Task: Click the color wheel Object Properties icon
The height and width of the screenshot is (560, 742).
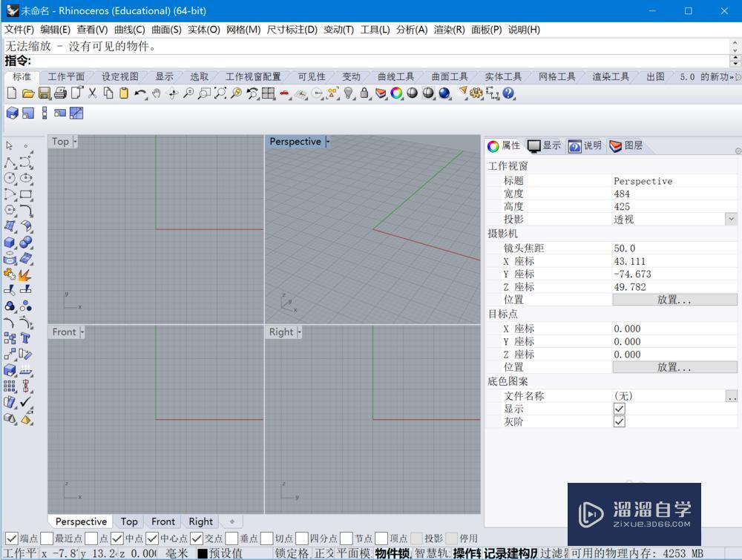Action: point(396,93)
